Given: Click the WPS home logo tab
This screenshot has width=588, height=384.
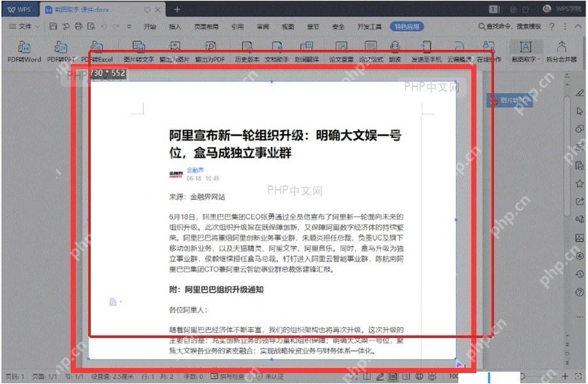Looking at the screenshot, I should 20,10.
